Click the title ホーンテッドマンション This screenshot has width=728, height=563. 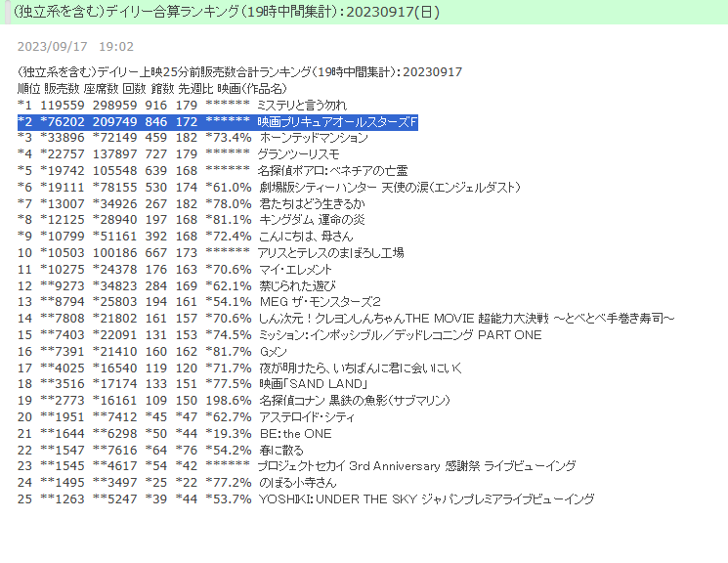tap(314, 138)
